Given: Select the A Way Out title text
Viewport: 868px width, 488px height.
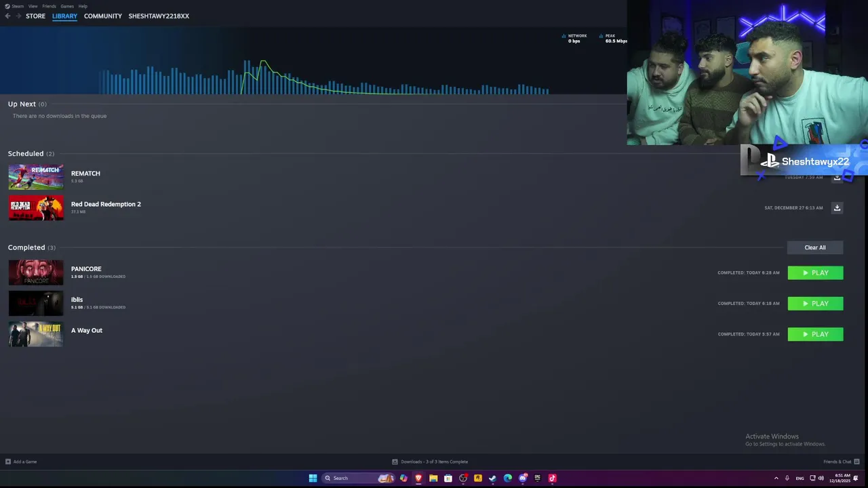Looking at the screenshot, I should [87, 330].
